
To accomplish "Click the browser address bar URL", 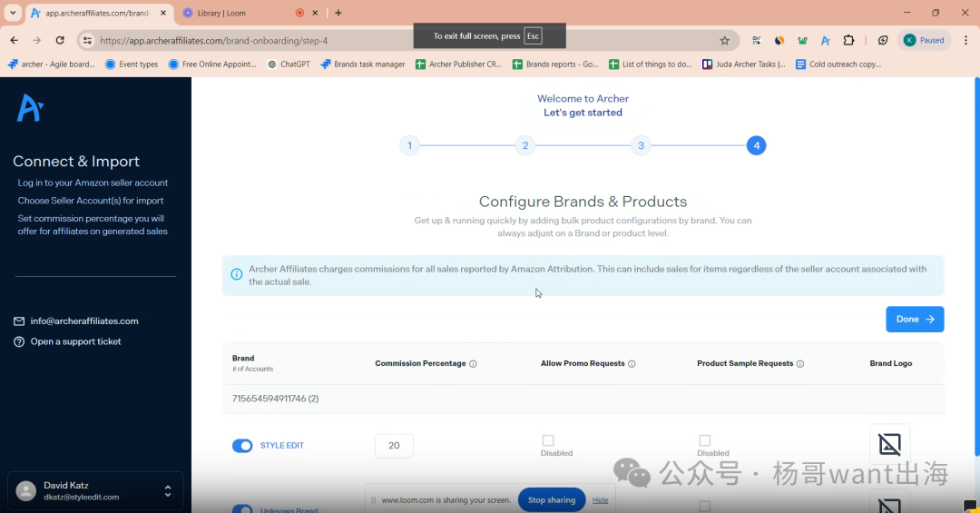I will (214, 41).
